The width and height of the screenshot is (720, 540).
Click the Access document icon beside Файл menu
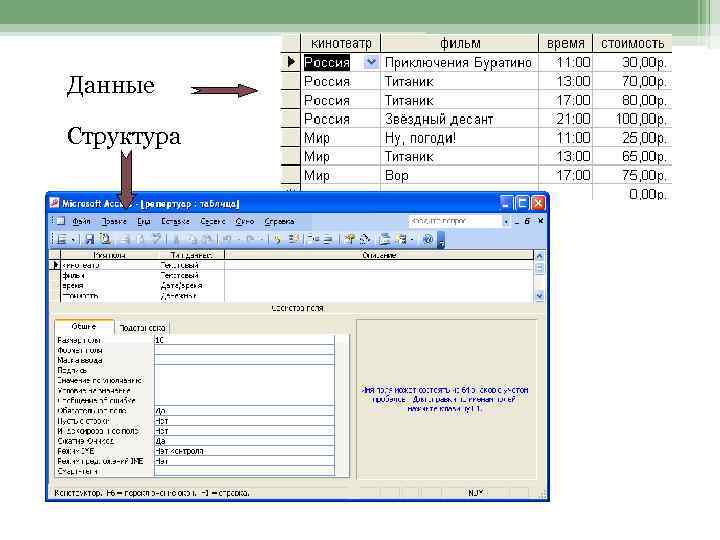click(61, 221)
